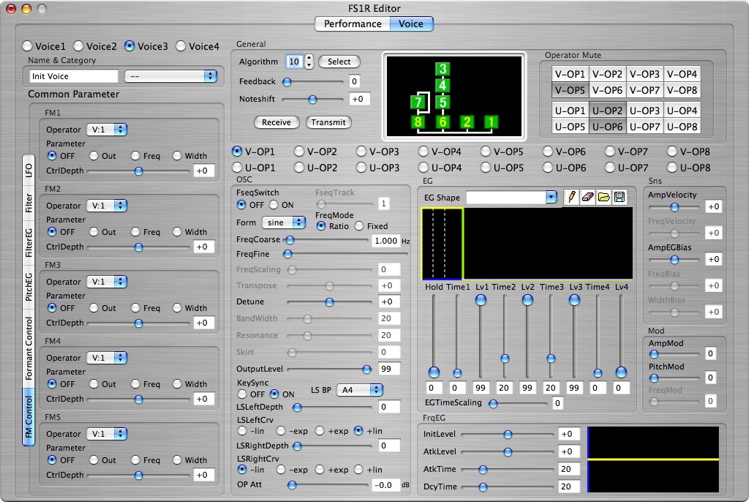The height and width of the screenshot is (502, 749).
Task: Adjust the FrqEG InitLevel slider
Action: click(x=507, y=434)
